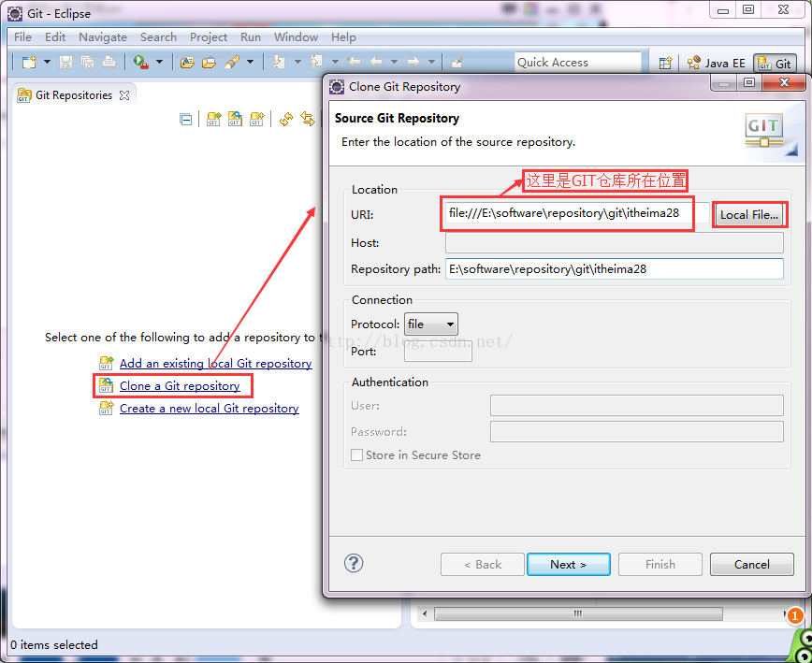Switch to the Git perspective button
812x663 pixels.
(775, 64)
